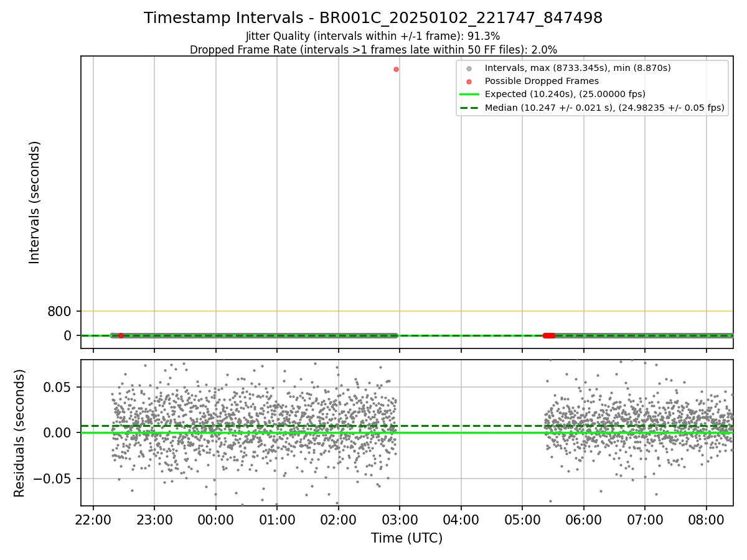Click the '0.00' residuals tick label
The width and height of the screenshot is (747, 560).
[59, 433]
